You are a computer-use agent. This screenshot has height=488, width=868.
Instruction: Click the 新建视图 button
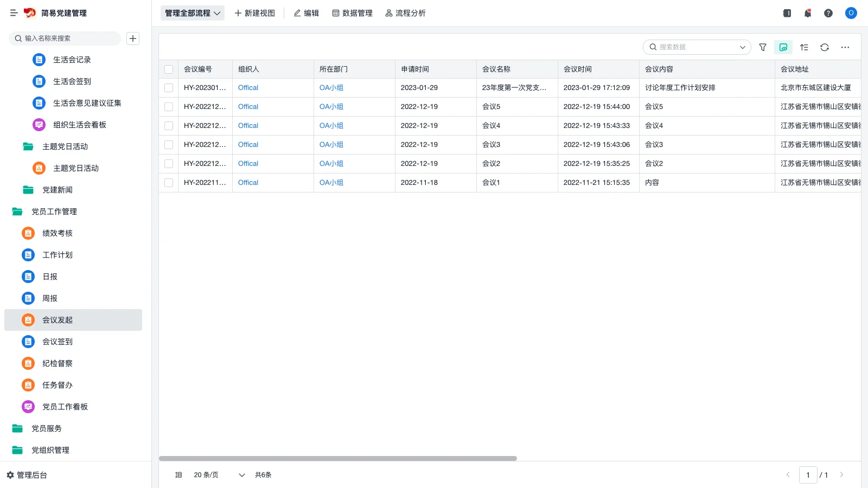pyautogui.click(x=254, y=12)
